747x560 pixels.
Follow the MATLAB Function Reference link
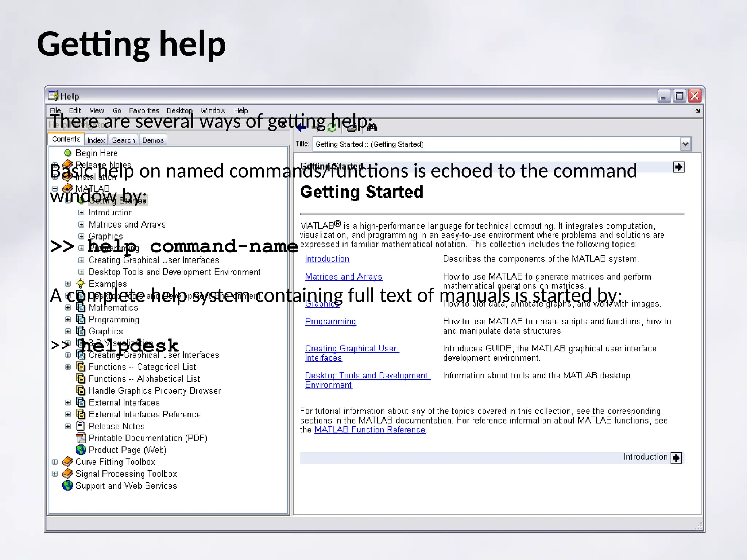[x=370, y=430]
